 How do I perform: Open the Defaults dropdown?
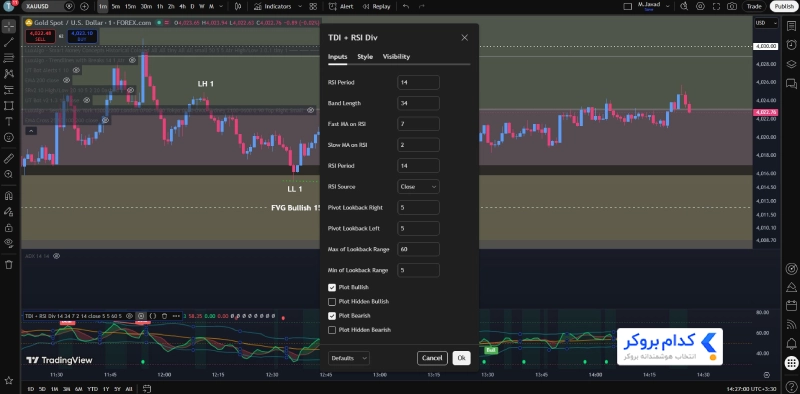pyautogui.click(x=348, y=358)
